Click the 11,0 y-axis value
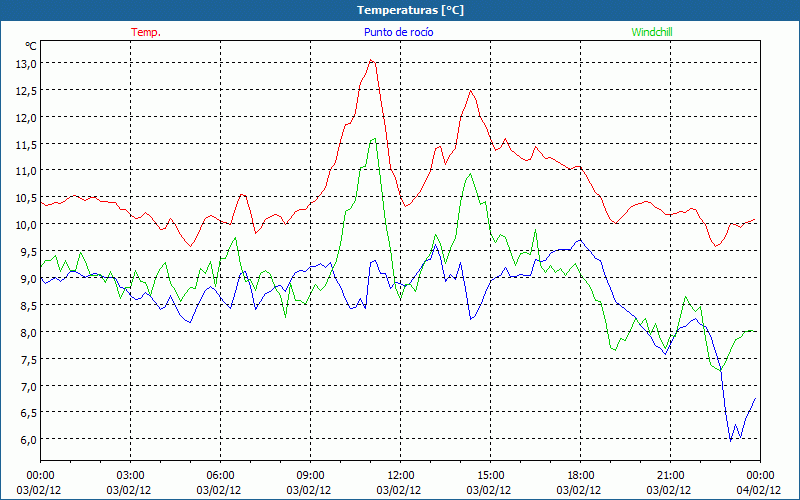 (x=26, y=171)
